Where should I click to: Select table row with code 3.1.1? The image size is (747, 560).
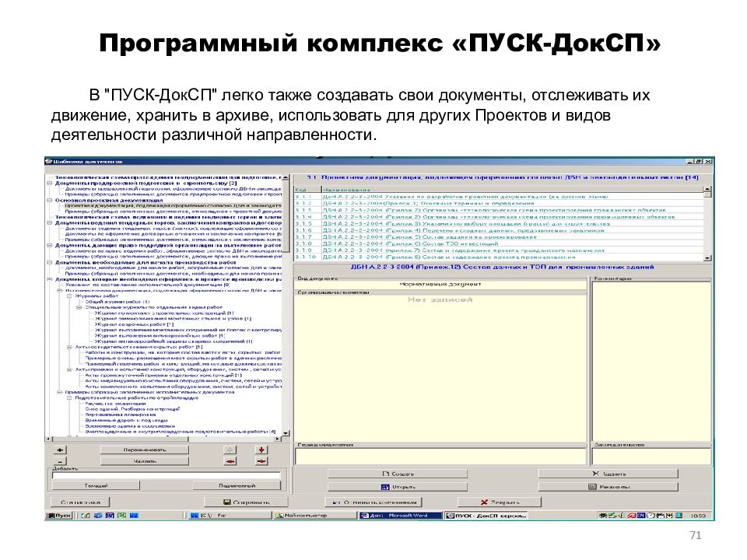tap(498, 196)
